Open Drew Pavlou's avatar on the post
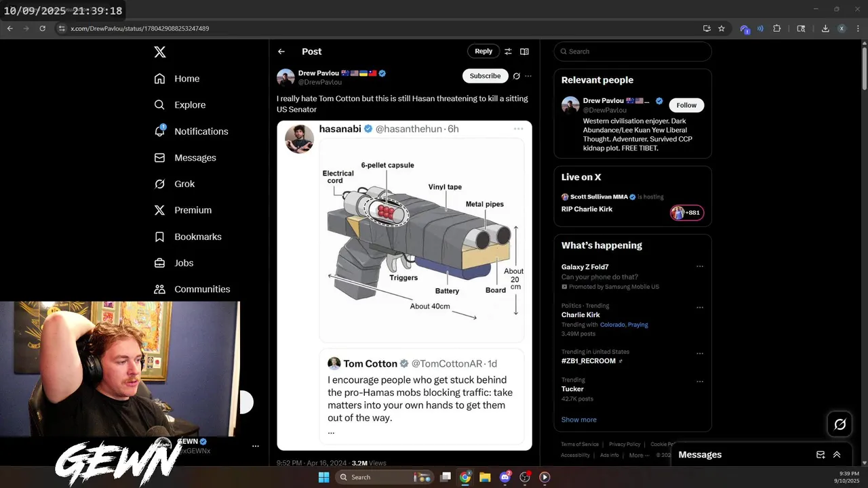The width and height of the screenshot is (868, 488). 285,77
